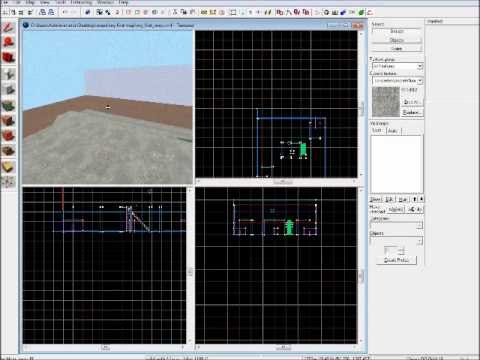This screenshot has height=360, width=480.
Task: Select the Clipping tool
Action: [x=9, y=166]
